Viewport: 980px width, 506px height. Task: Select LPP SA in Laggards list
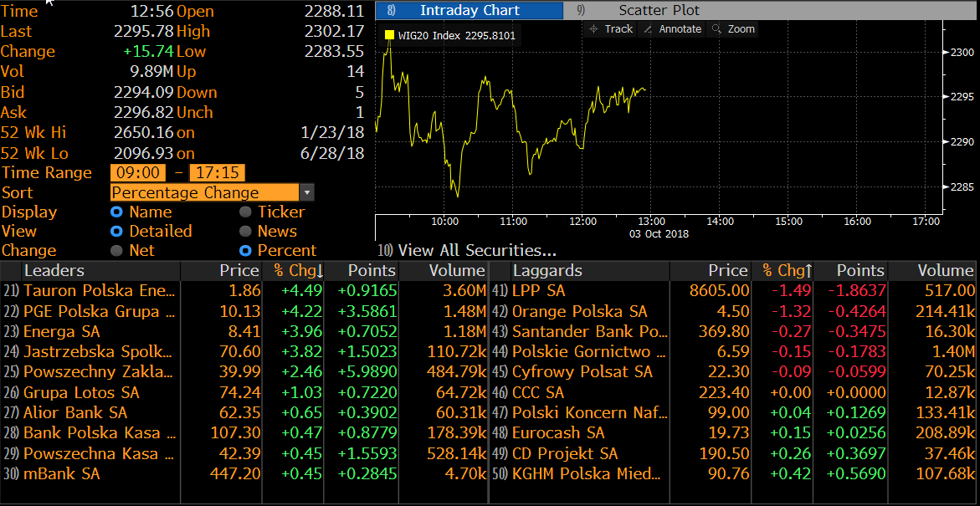538,291
